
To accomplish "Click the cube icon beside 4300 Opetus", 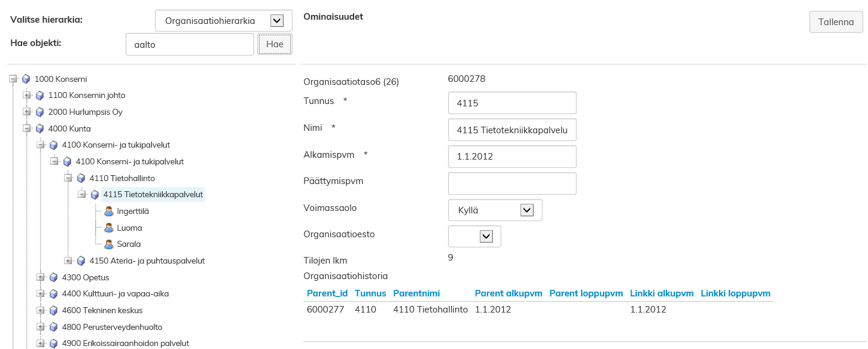I will point(53,277).
